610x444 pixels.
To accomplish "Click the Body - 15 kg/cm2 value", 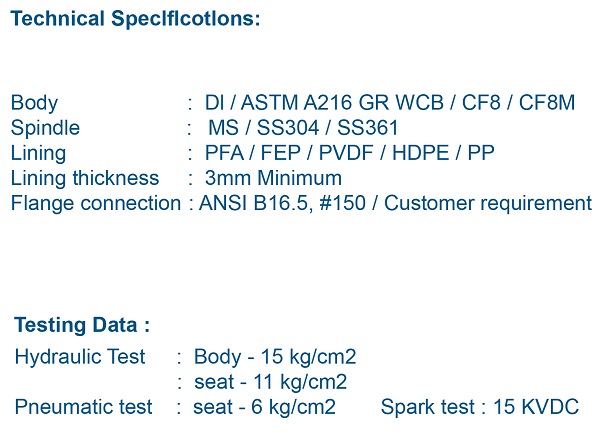I will pos(275,357).
